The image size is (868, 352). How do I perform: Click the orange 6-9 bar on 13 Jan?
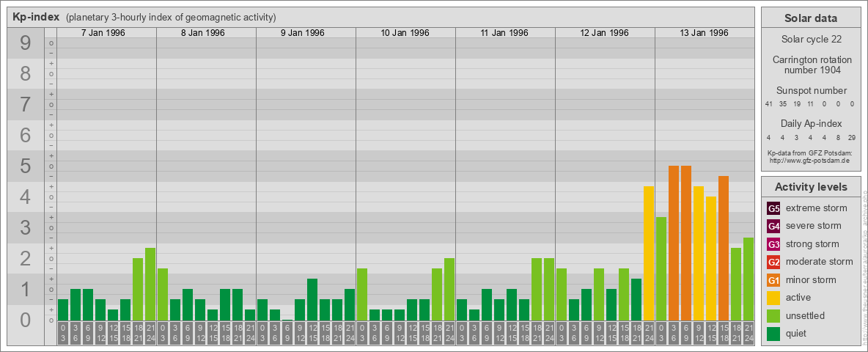(686, 243)
